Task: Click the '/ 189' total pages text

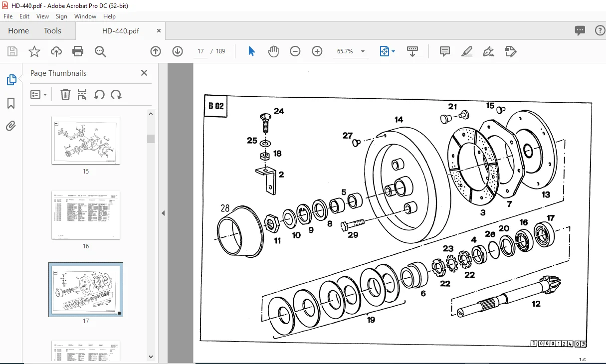Action: tap(218, 51)
